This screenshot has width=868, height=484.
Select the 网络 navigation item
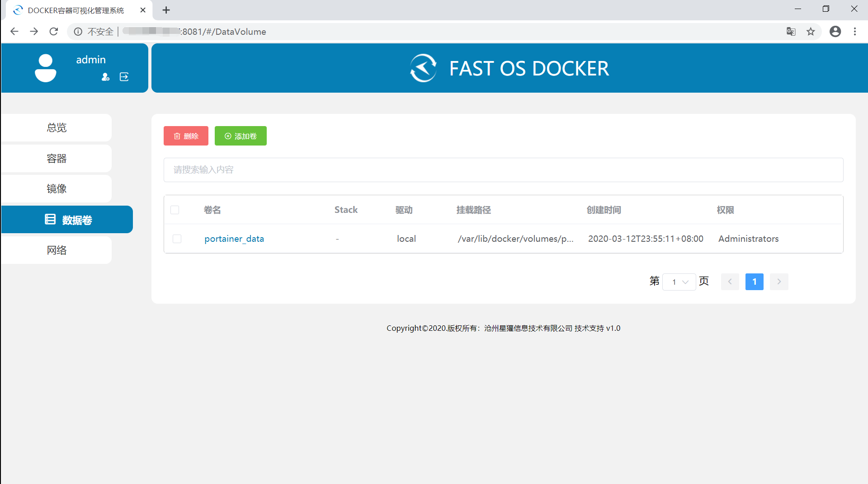click(x=56, y=250)
